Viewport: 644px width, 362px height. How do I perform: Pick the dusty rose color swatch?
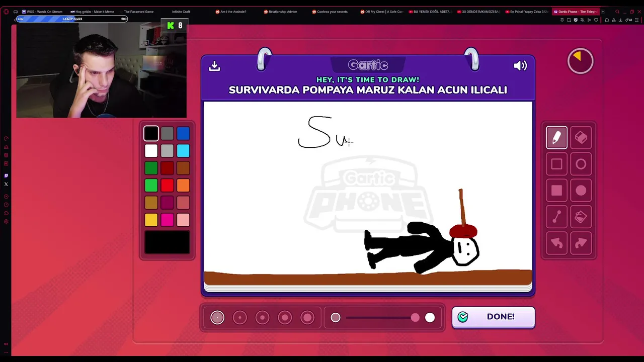(x=183, y=203)
